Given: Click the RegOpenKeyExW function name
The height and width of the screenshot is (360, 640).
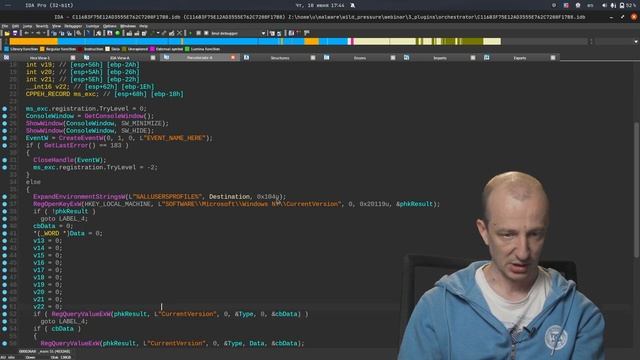Looking at the screenshot, I should pyautogui.click(x=57, y=204).
